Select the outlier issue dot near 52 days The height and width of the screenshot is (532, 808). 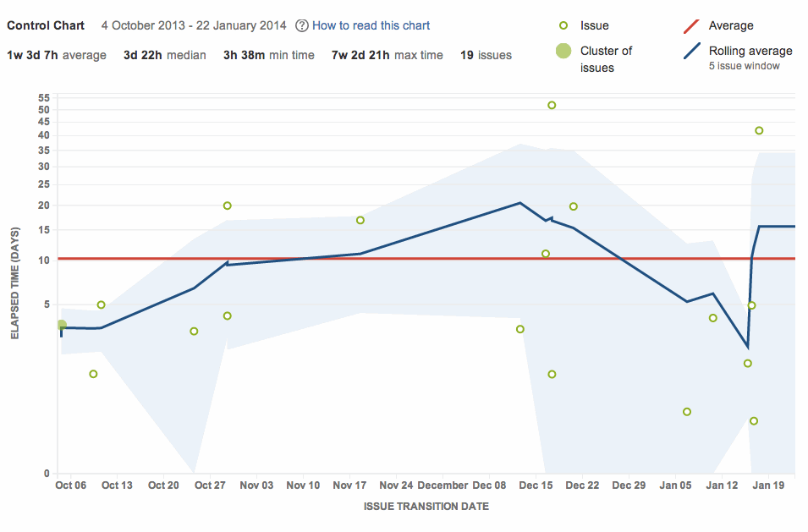[550, 105]
